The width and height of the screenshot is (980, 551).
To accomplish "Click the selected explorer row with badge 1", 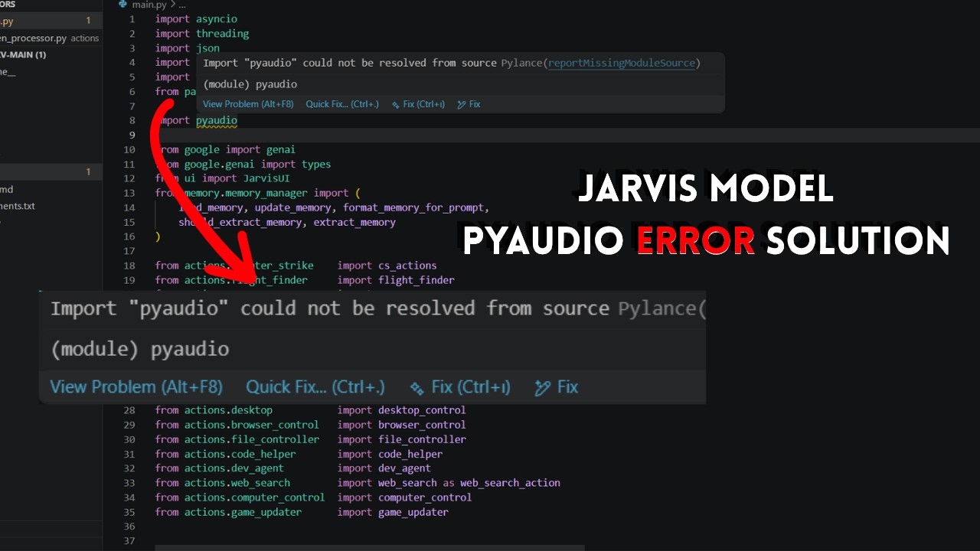I will 51,172.
